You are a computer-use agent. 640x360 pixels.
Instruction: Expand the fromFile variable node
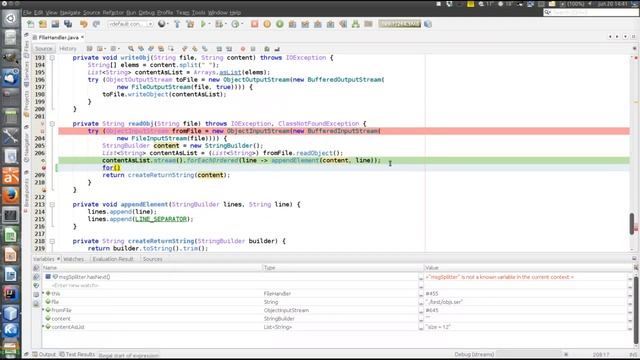point(43,310)
